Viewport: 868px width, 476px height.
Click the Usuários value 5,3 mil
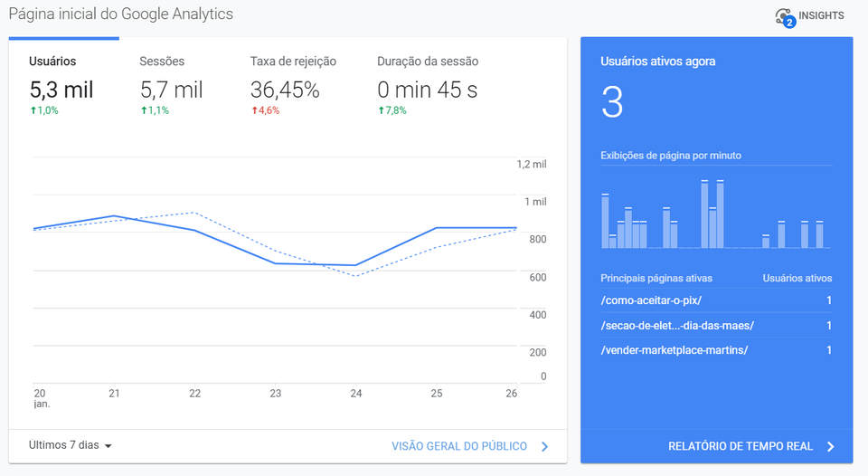[61, 90]
